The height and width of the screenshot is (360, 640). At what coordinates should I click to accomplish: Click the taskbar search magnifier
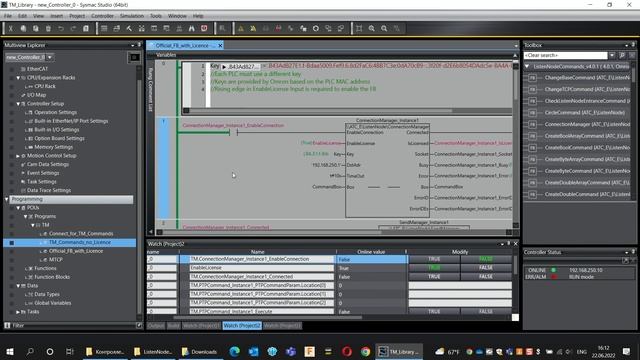tap(30, 351)
